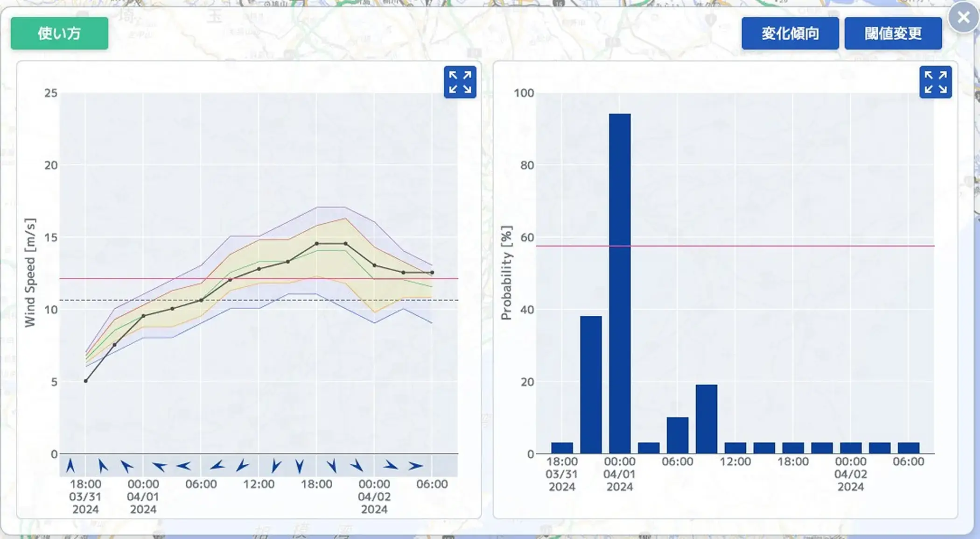Viewport: 980px width, 539px height.
Task: Click the peak wind speed point at 18:00
Action: click(317, 243)
